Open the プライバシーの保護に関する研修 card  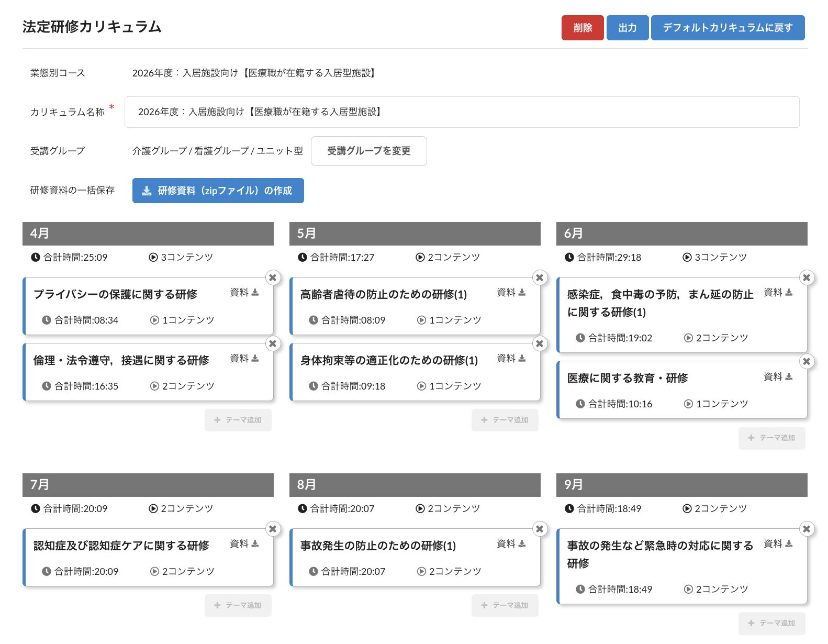pyautogui.click(x=148, y=306)
